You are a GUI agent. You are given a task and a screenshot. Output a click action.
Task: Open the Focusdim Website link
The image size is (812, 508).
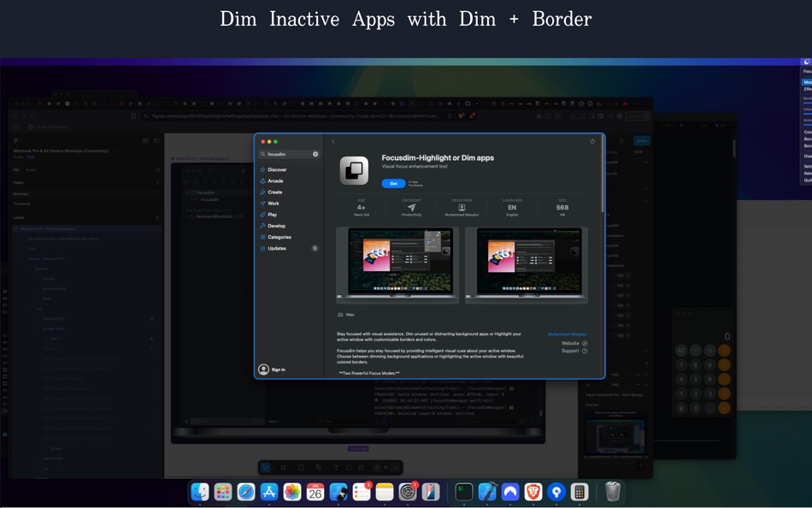point(574,343)
